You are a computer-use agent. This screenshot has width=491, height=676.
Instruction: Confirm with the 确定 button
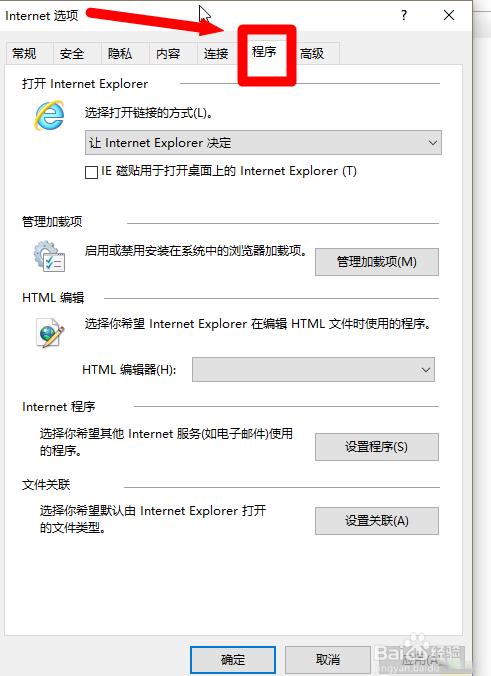233,659
